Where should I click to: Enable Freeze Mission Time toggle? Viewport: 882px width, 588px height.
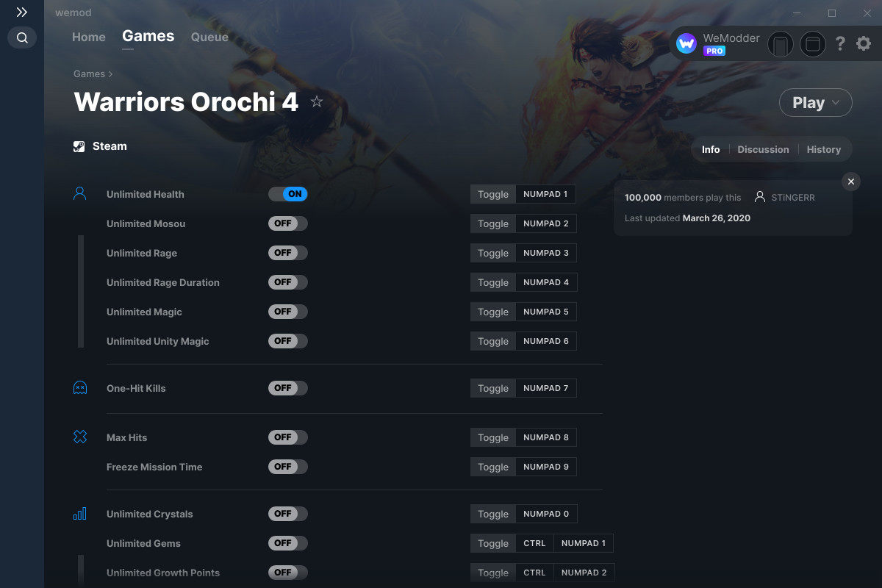(288, 467)
